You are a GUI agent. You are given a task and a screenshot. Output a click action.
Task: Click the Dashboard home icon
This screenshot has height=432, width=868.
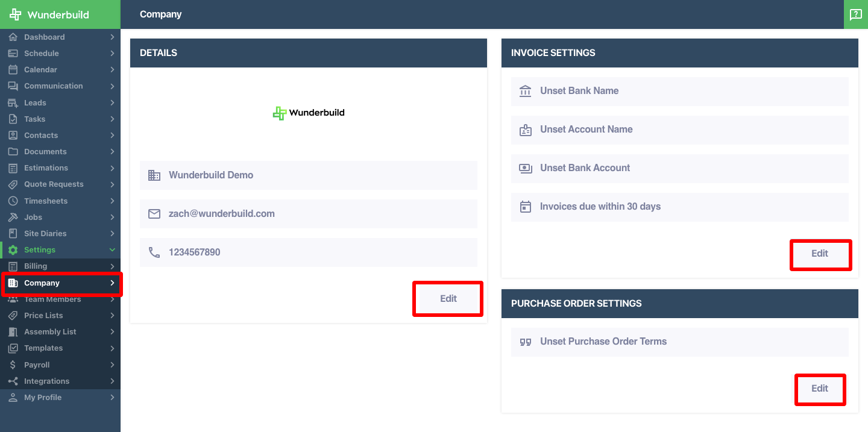(x=13, y=37)
